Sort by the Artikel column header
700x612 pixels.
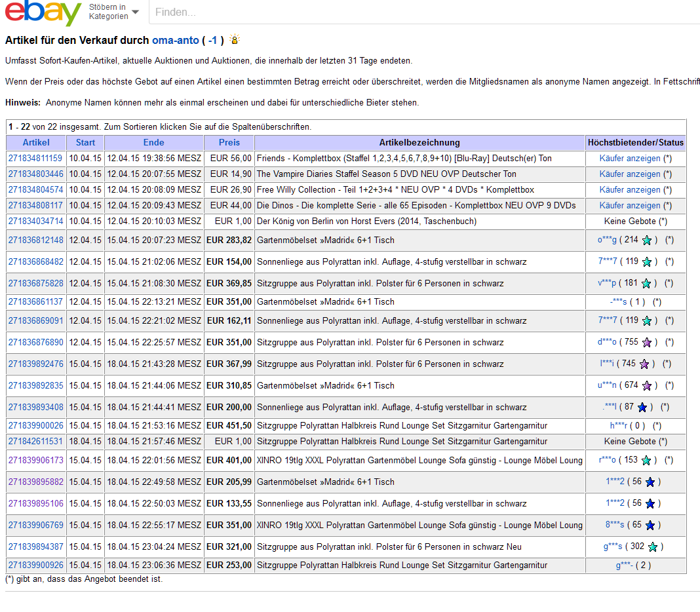(36, 143)
